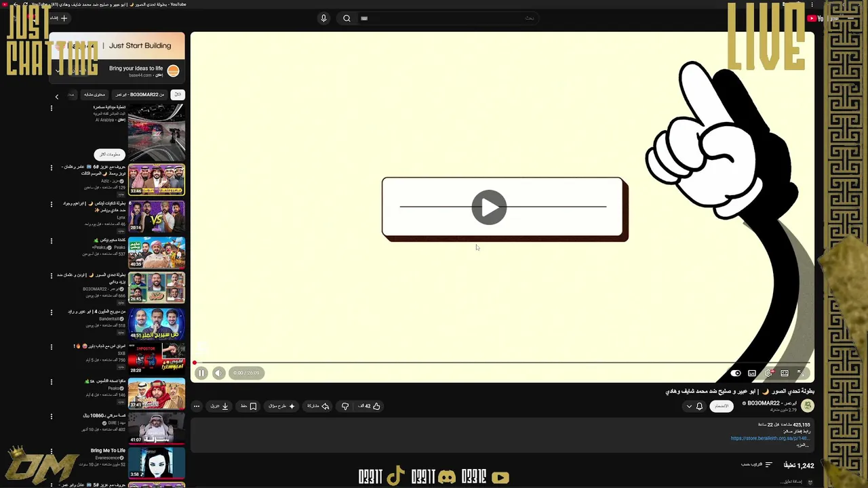Viewport: 868px width, 488px height.
Task: Click the red playhead at the progress bar start
Action: [194, 363]
